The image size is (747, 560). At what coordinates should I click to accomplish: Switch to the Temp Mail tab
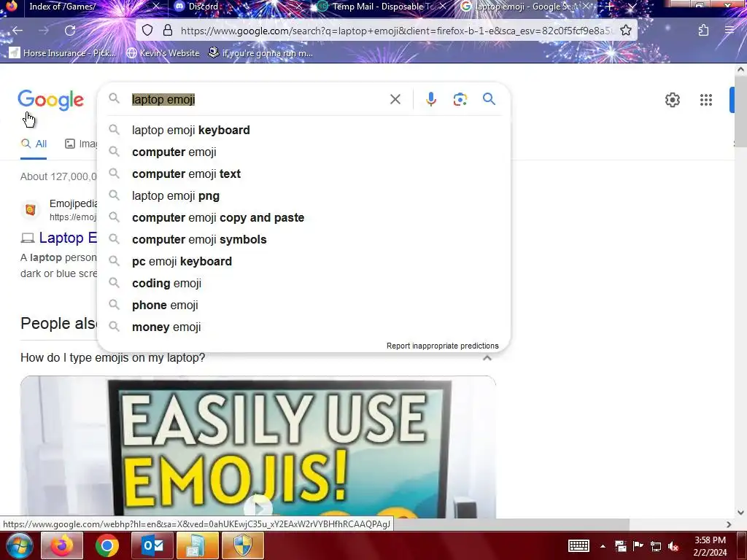pos(383,7)
